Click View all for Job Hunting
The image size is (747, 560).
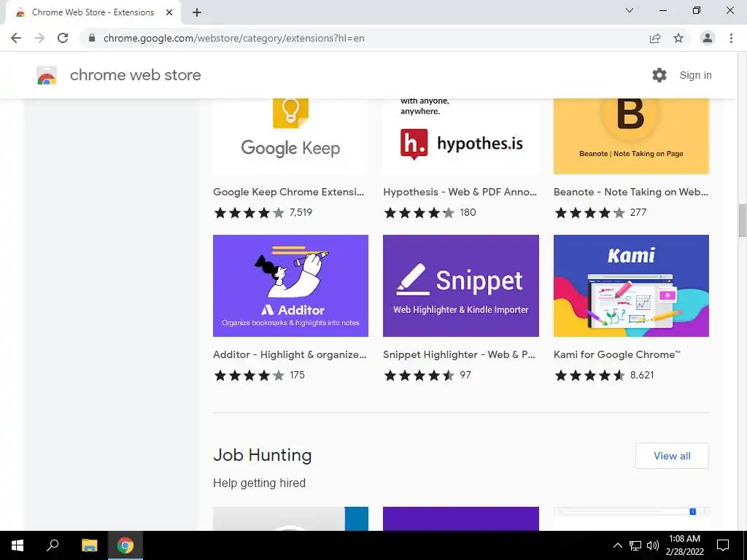click(x=672, y=456)
